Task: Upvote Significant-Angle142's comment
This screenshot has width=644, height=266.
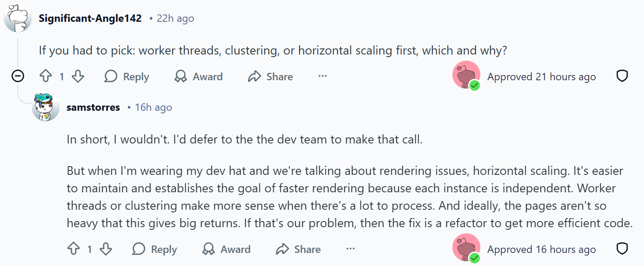Action: pos(46,77)
